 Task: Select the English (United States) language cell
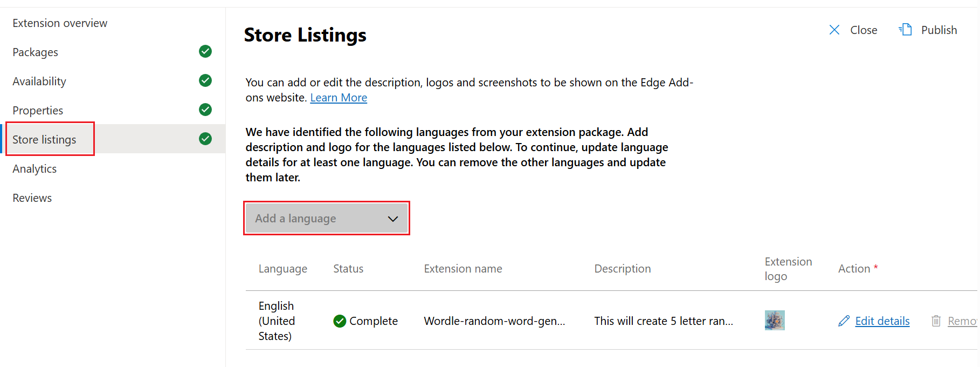(277, 321)
